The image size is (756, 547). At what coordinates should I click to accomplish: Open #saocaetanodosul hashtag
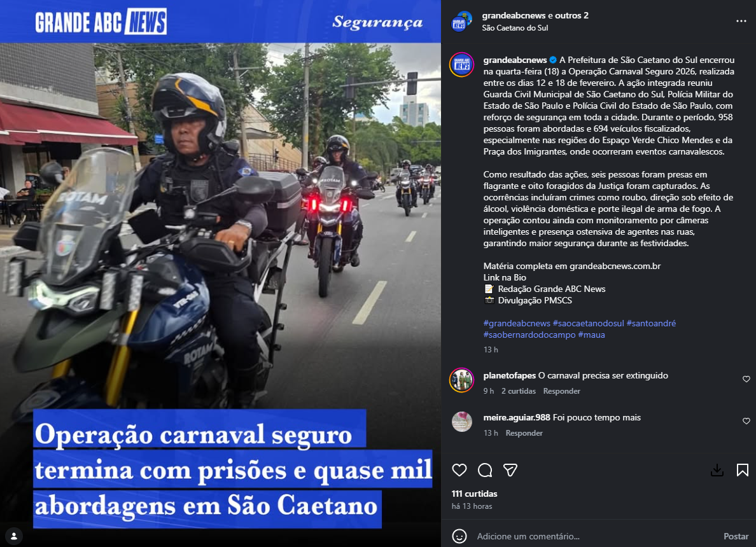(588, 323)
